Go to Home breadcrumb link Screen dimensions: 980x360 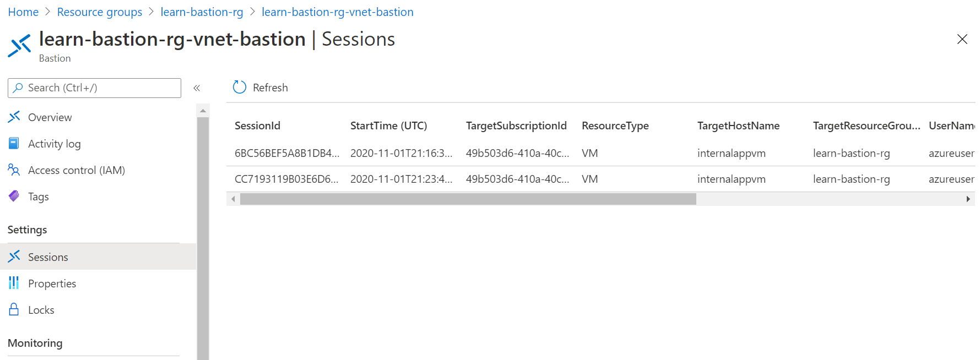[23, 12]
